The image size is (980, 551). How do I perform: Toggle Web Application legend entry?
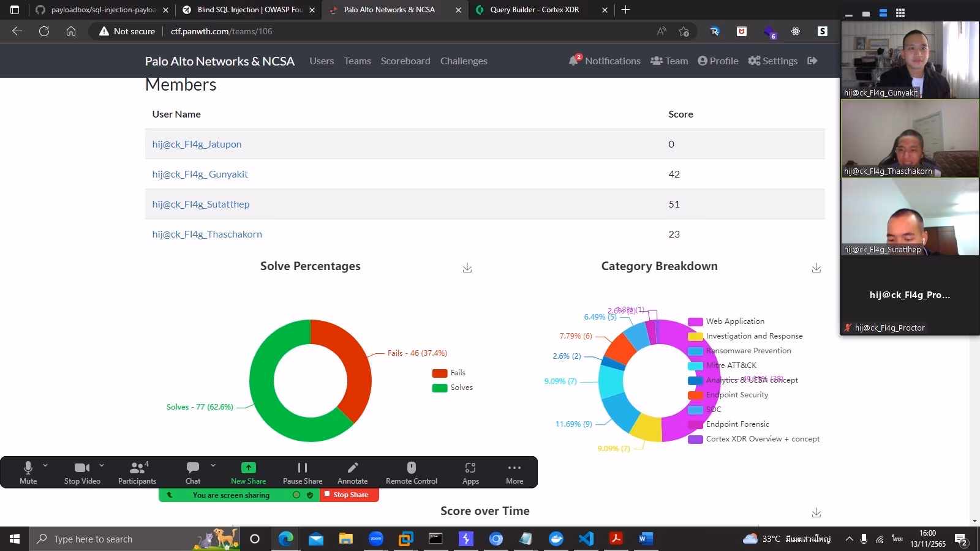tap(726, 321)
